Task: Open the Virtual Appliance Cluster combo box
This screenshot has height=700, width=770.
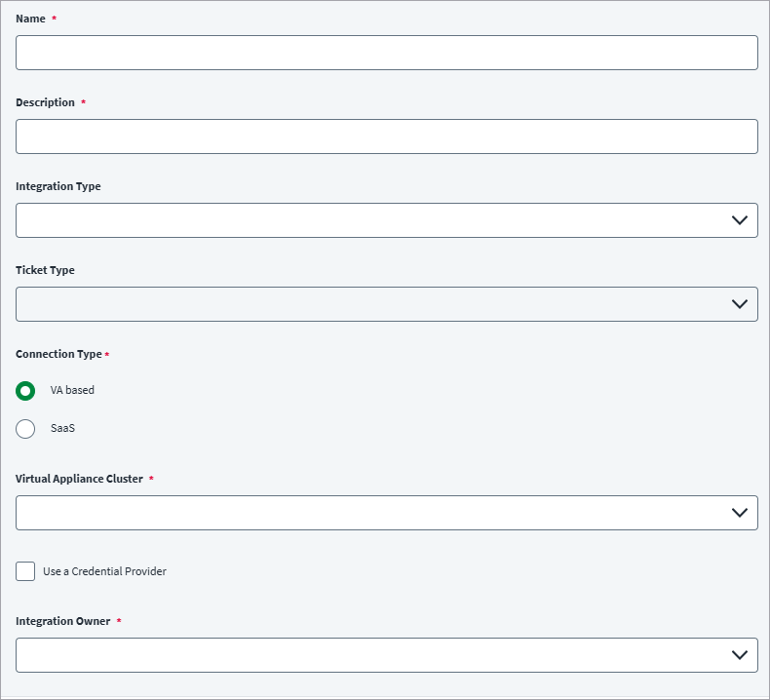Action: pyautogui.click(x=387, y=513)
